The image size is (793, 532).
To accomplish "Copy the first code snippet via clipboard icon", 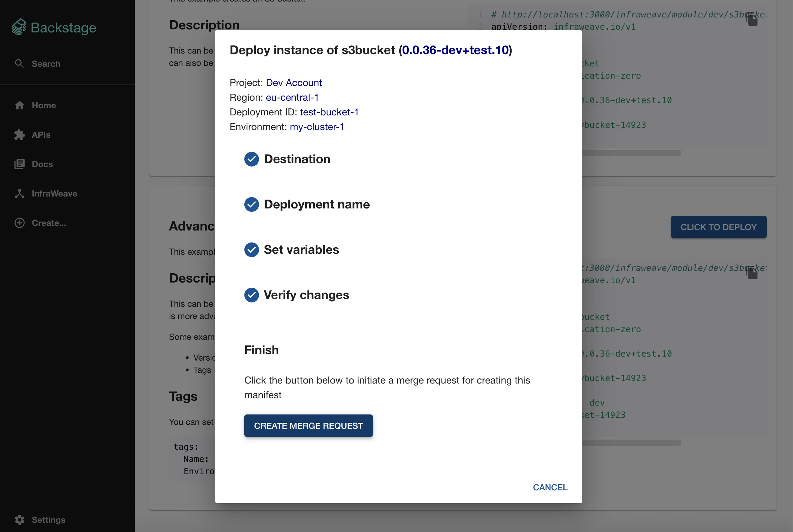I will (x=751, y=19).
